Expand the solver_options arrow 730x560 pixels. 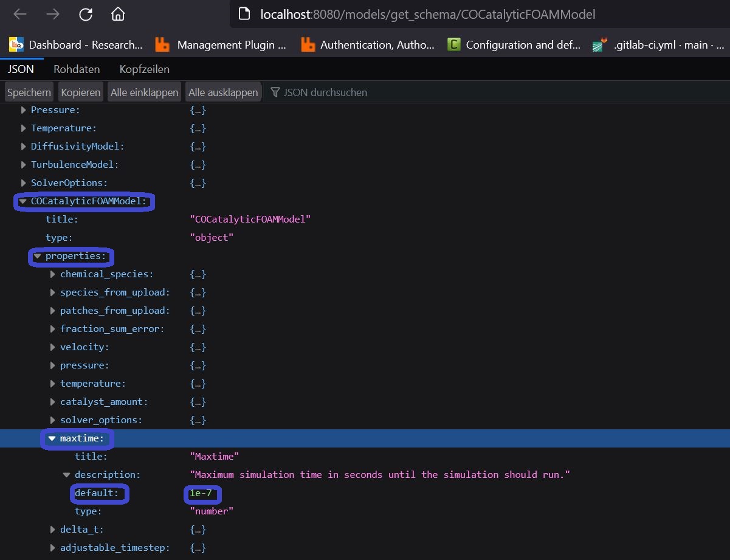[x=53, y=420]
